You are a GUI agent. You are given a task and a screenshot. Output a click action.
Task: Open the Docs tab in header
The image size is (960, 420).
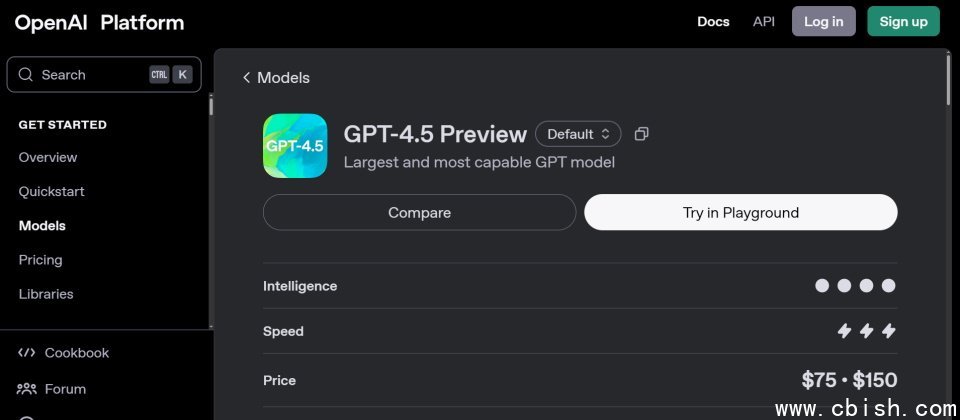click(x=713, y=21)
